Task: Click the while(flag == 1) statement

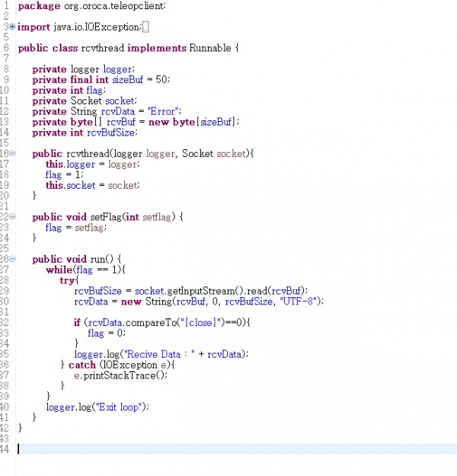Action: click(x=85, y=270)
